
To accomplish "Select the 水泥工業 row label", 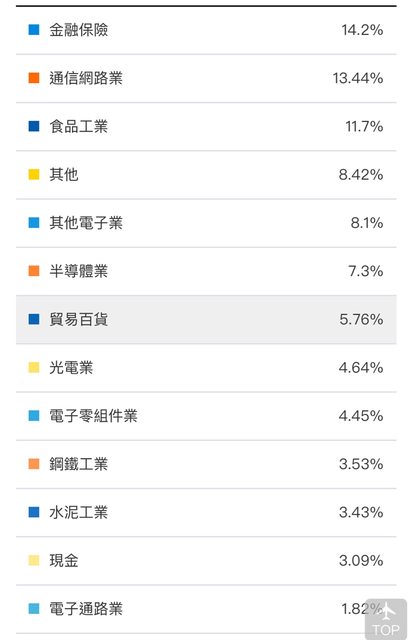I will tap(78, 512).
